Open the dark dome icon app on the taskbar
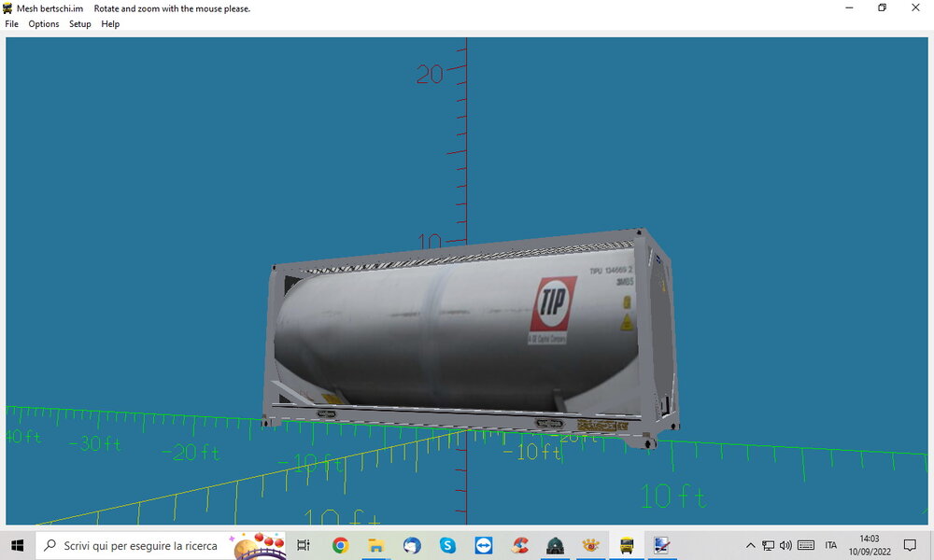The image size is (934, 560). [555, 545]
